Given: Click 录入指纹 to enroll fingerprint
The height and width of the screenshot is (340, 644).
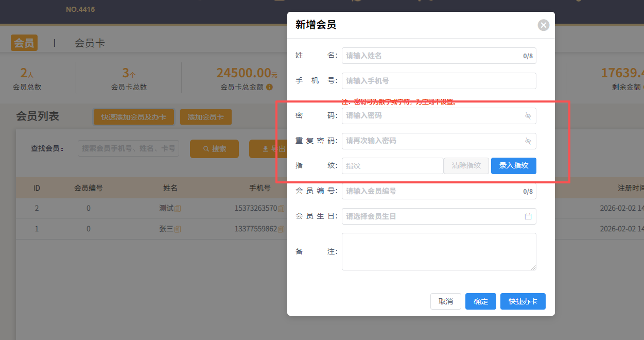Looking at the screenshot, I should [x=513, y=166].
